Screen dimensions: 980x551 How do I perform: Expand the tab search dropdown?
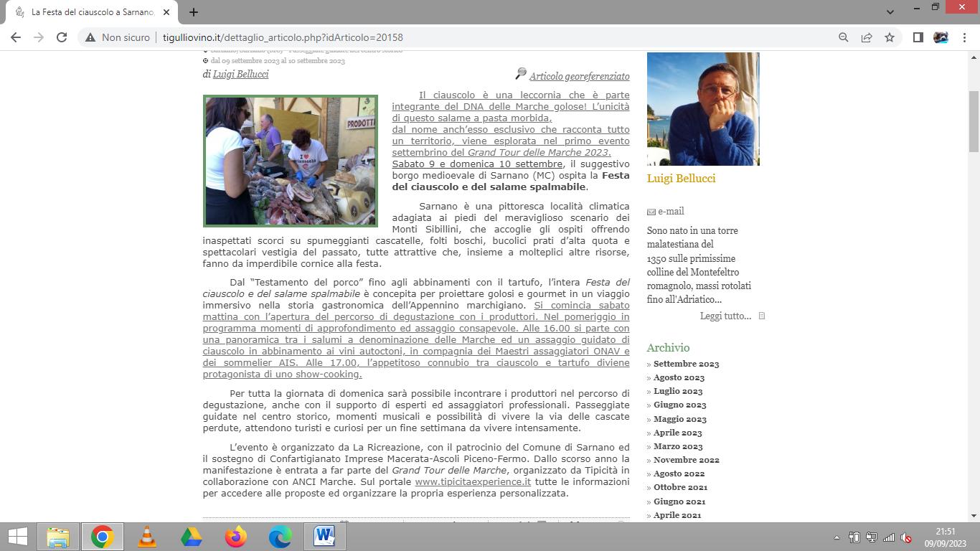tap(890, 12)
